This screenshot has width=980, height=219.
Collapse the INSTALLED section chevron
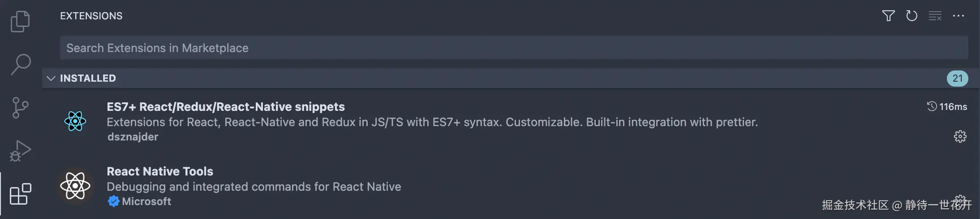click(51, 79)
